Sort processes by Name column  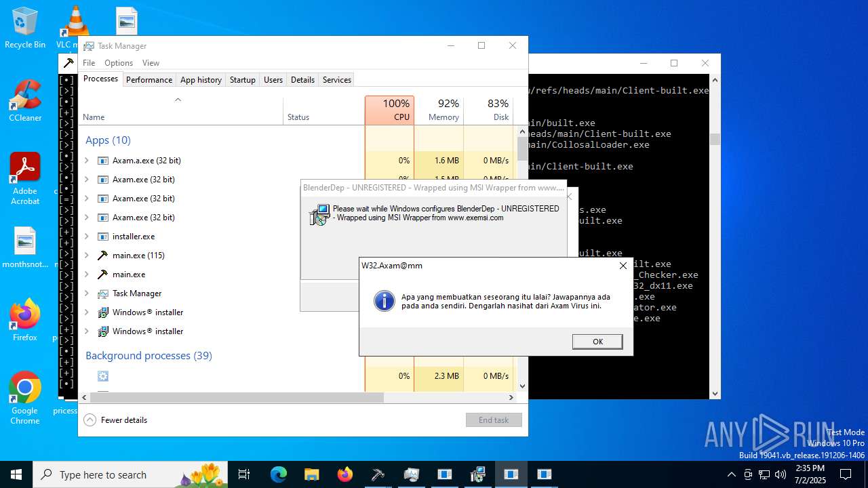(180, 110)
